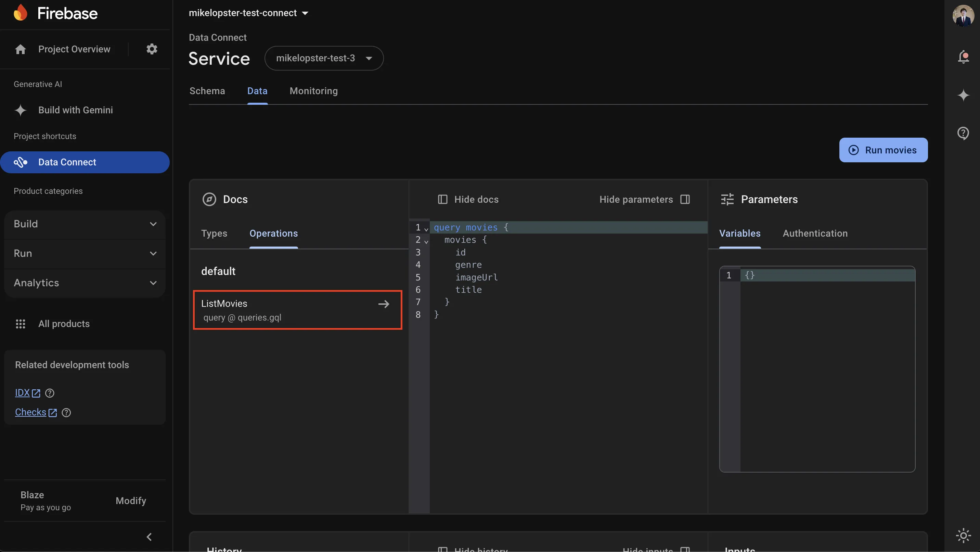Click the IDX info question icon
This screenshot has width=980, height=552.
point(50,393)
